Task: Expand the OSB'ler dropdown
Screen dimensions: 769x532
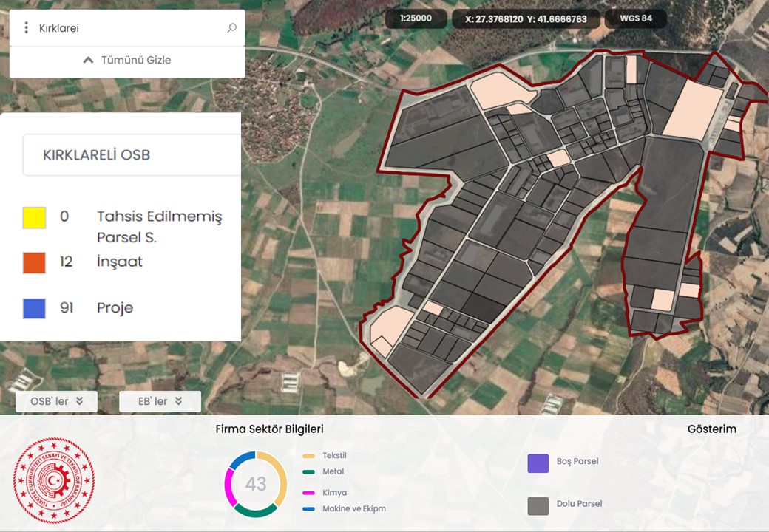Action: [x=55, y=401]
